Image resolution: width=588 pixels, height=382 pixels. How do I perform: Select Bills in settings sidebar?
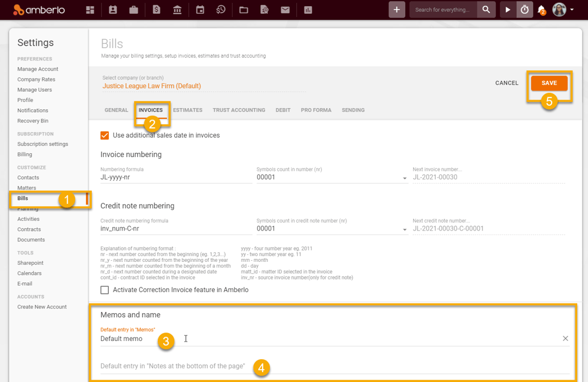point(22,198)
